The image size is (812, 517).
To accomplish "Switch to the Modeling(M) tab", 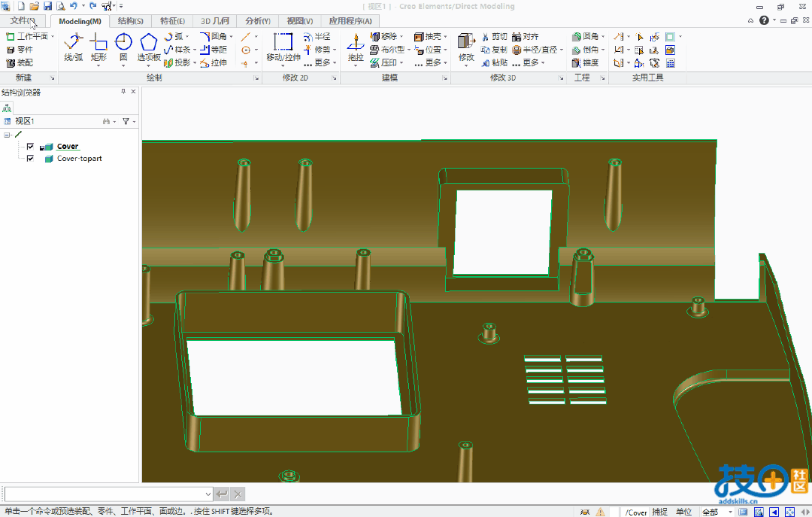I will [80, 21].
